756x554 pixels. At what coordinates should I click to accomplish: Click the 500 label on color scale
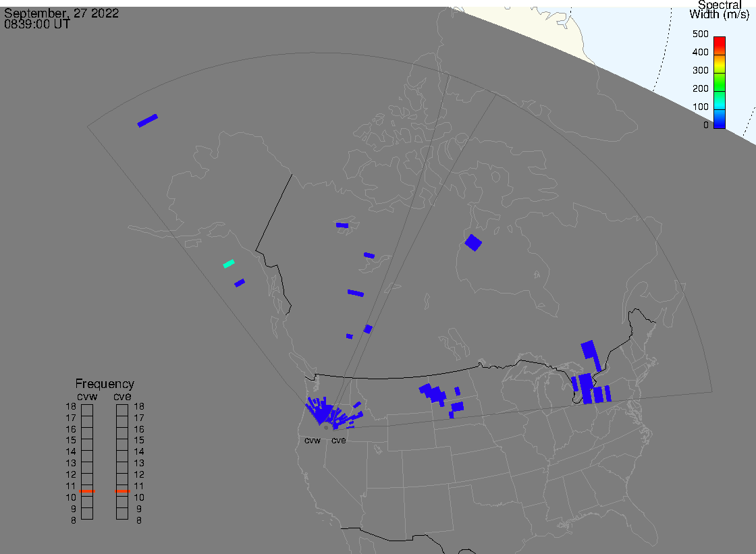tap(700, 34)
